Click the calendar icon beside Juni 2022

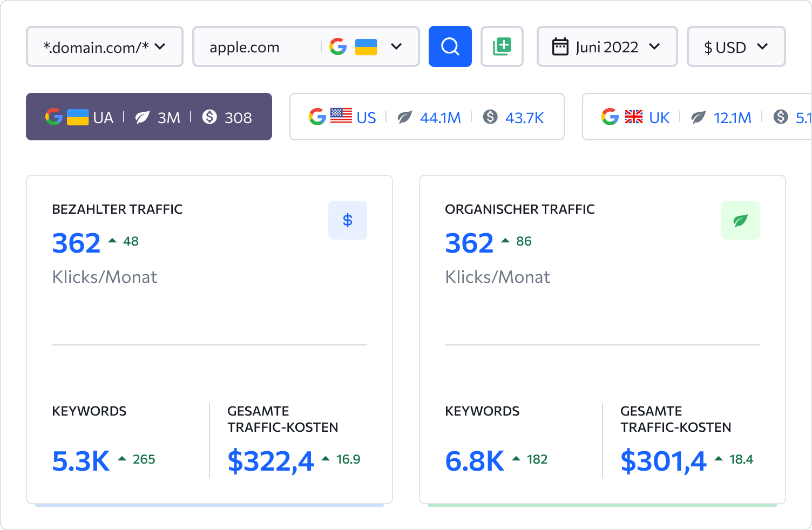click(560, 46)
